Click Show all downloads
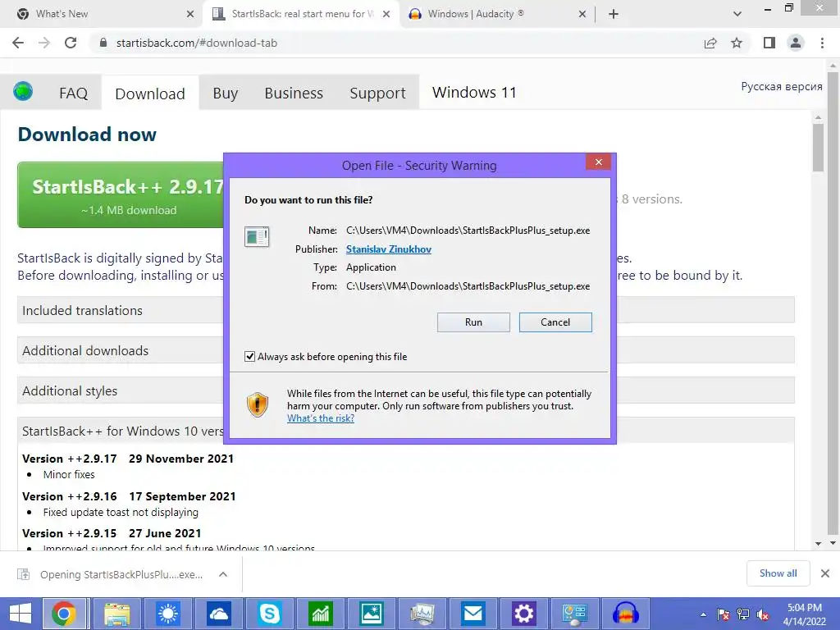This screenshot has width=840, height=630. 778,573
